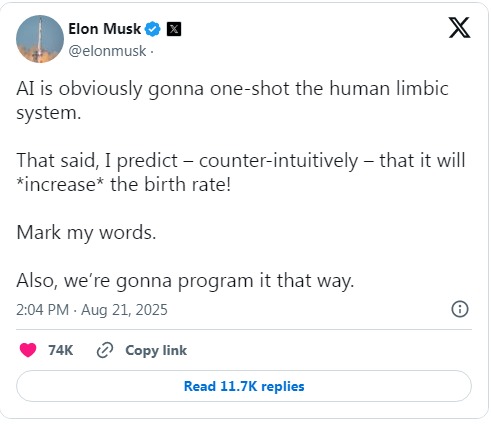Click the Elon Musk display name
The image size is (491, 424).
coord(105,29)
